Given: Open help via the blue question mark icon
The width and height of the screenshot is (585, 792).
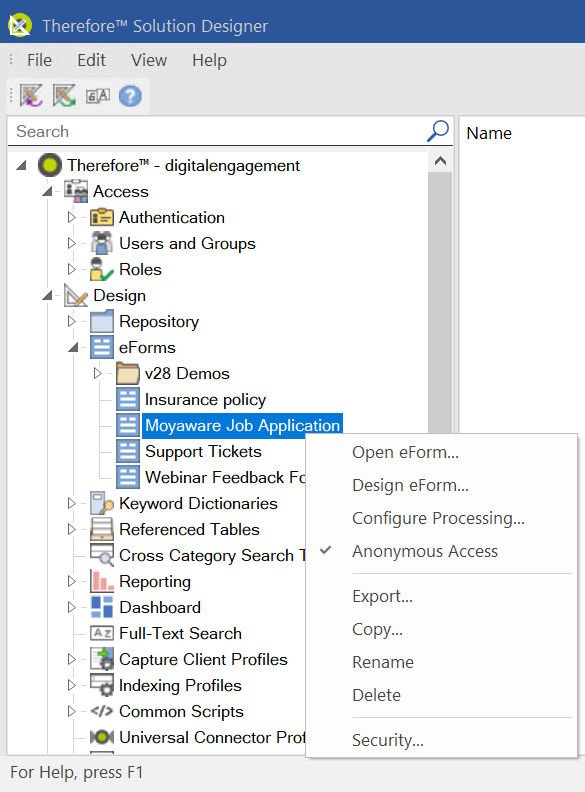Looking at the screenshot, I should [130, 95].
